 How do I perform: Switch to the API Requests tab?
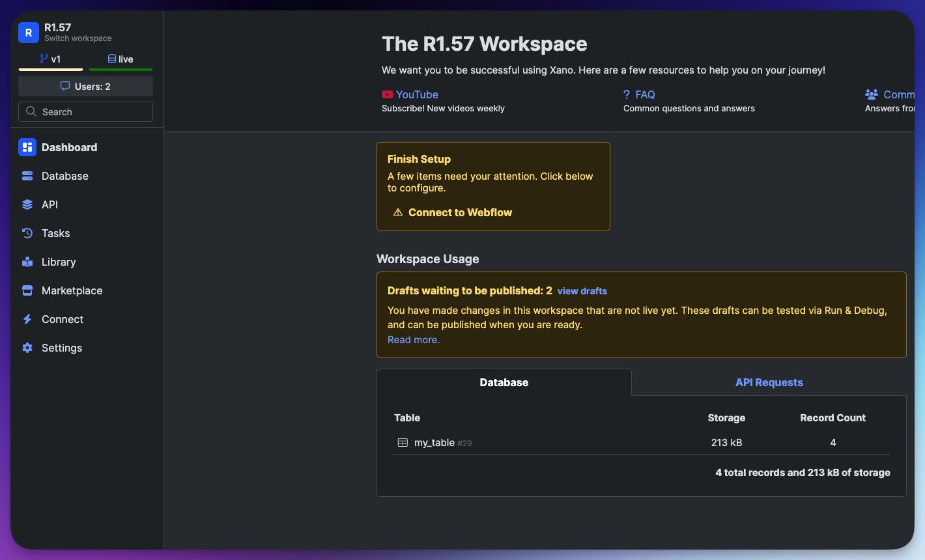pyautogui.click(x=769, y=382)
